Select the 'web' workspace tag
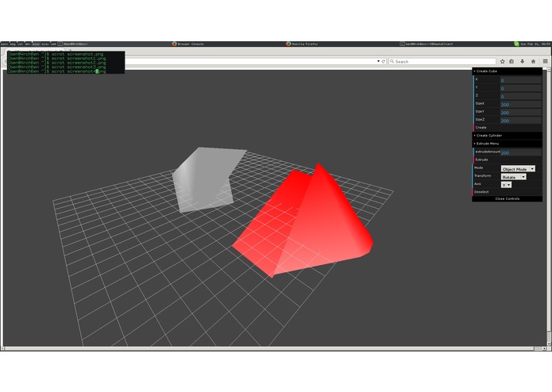Image resolution: width=552 pixels, height=392 pixels. tap(53, 44)
